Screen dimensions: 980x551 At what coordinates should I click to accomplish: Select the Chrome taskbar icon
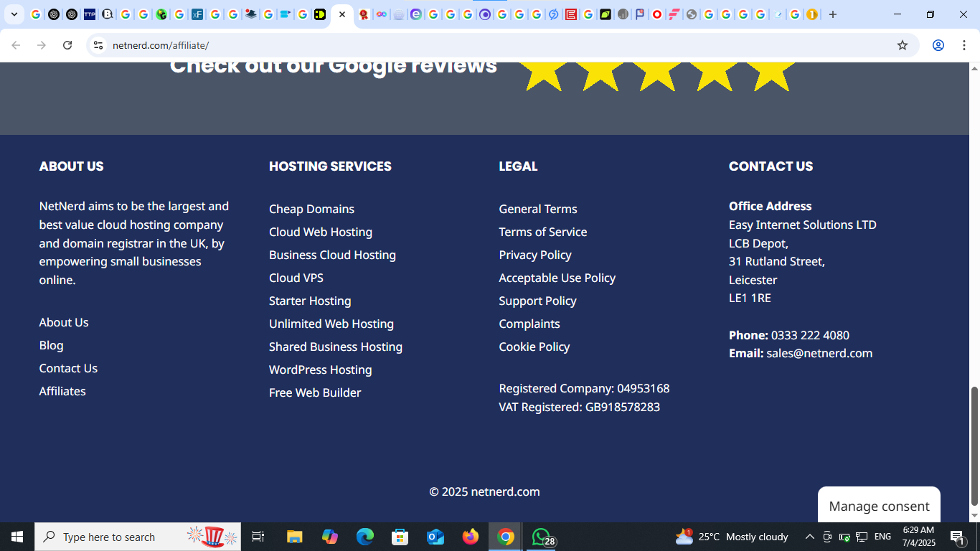pos(506,537)
